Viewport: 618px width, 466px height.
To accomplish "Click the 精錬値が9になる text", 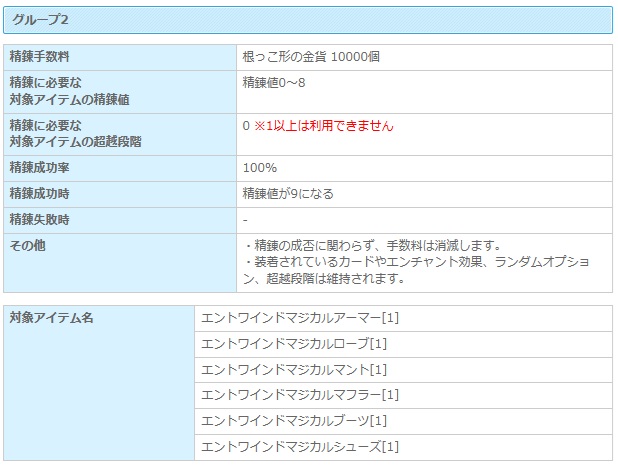I will pos(288,194).
